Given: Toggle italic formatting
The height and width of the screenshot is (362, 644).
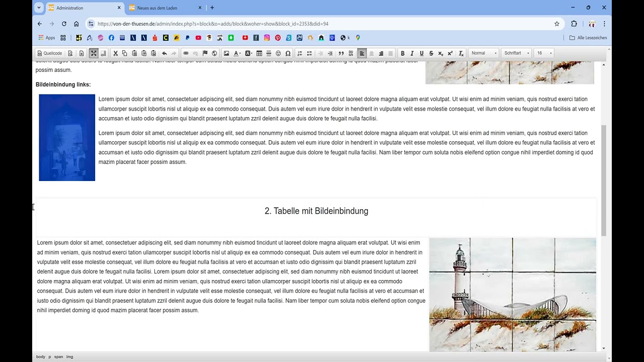Looking at the screenshot, I should pyautogui.click(x=412, y=53).
